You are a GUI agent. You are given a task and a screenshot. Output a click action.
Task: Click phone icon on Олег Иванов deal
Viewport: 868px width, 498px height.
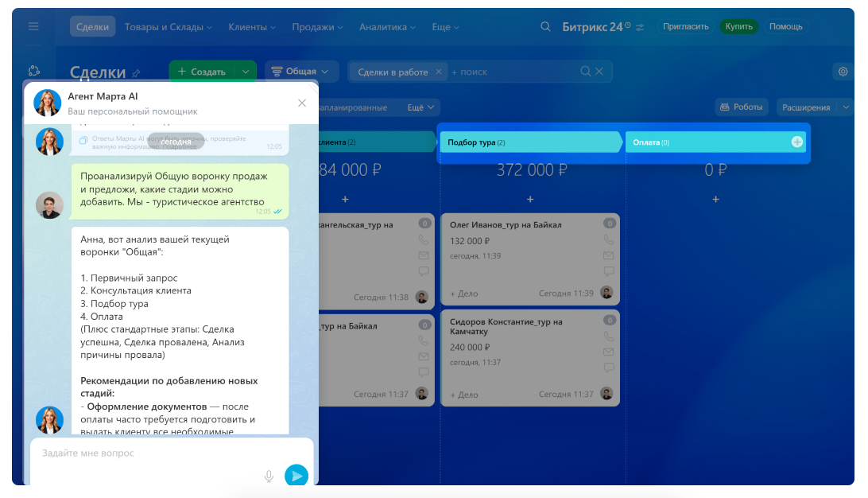[609, 239]
